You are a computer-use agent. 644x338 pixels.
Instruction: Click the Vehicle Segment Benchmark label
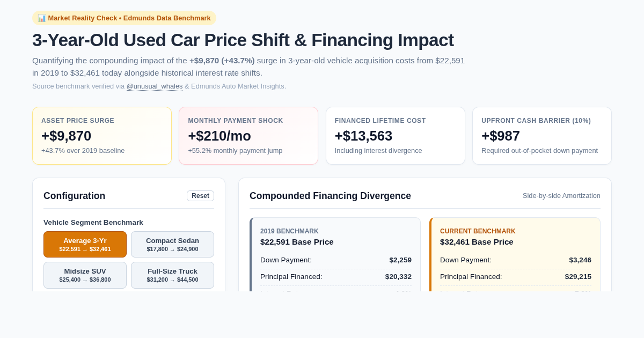pyautogui.click(x=93, y=222)
